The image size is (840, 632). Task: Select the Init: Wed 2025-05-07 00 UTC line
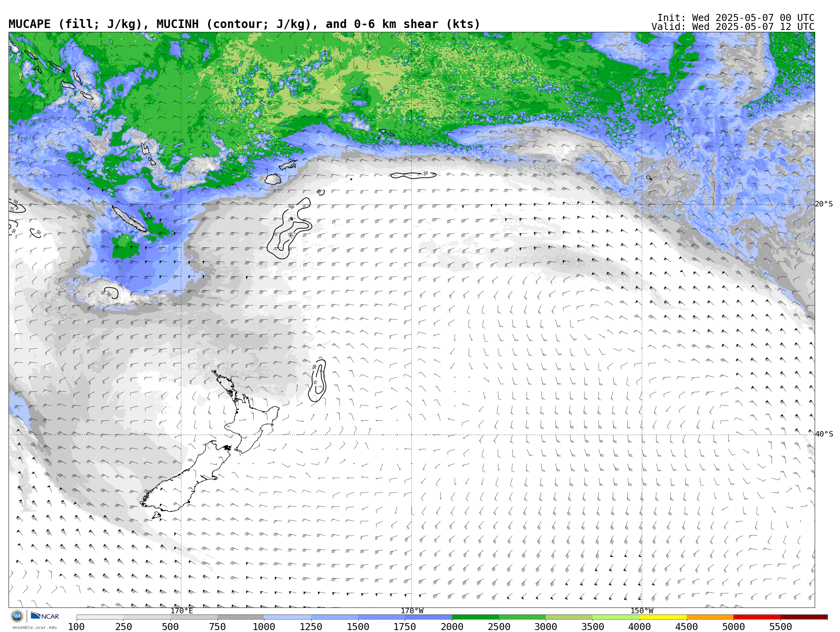pos(736,18)
